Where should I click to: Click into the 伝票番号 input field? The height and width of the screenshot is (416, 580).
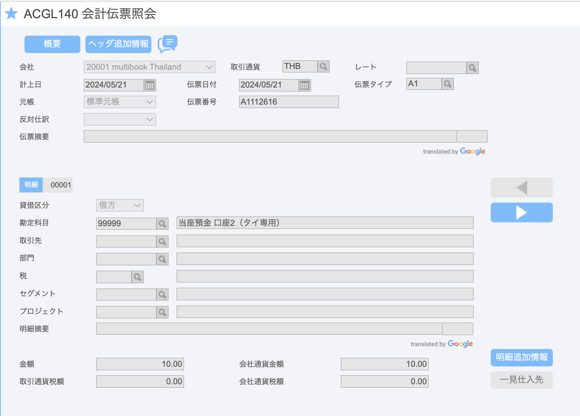pos(289,102)
